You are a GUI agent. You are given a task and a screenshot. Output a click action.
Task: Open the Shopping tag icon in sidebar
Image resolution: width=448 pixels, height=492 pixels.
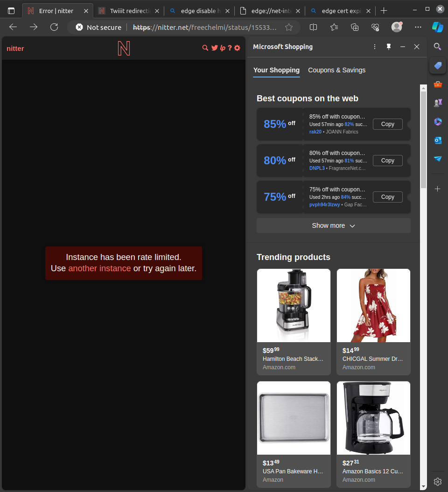tap(438, 65)
